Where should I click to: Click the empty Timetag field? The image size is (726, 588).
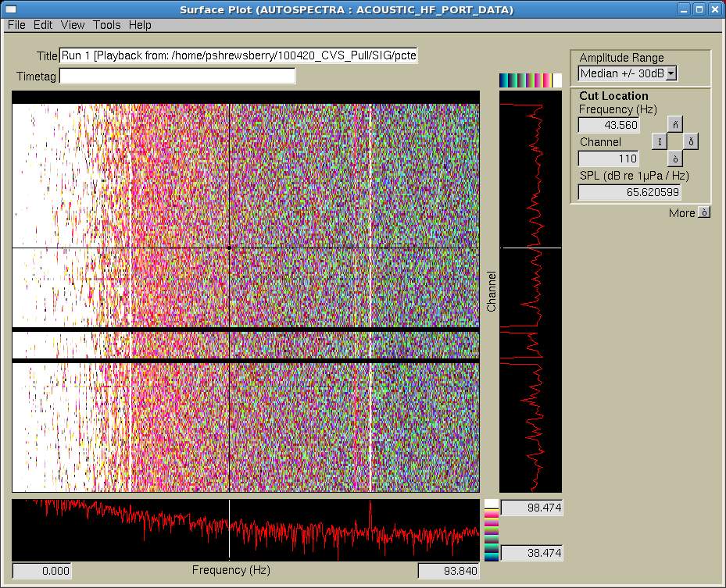tap(177, 76)
